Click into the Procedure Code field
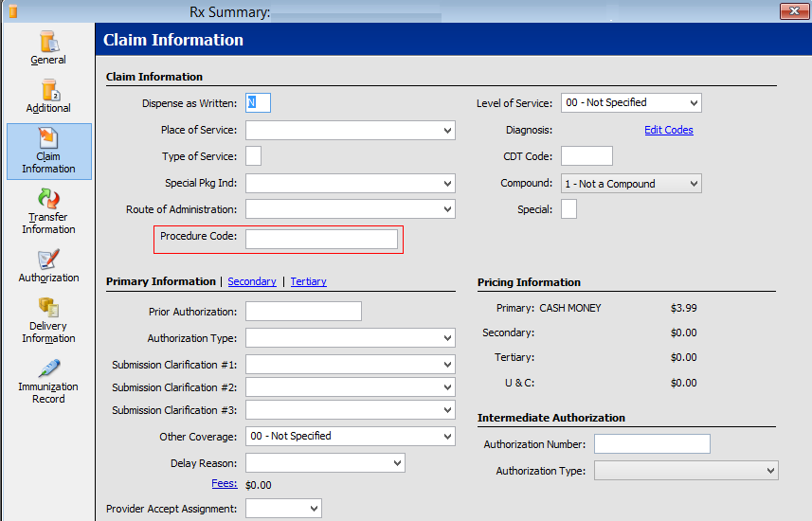812x521 pixels. coord(321,240)
